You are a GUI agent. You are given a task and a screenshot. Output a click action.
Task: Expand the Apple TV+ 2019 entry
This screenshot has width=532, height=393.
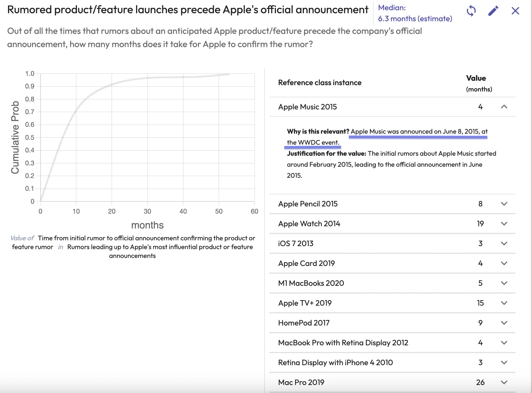504,303
